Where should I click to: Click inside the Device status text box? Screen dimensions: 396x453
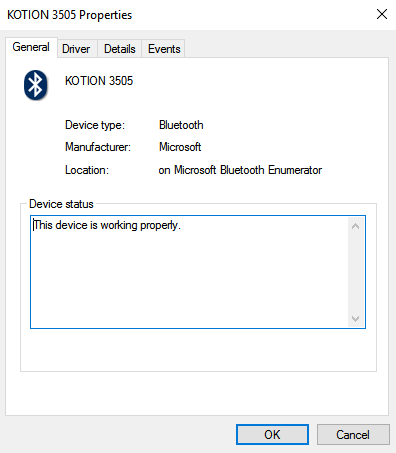coord(198,272)
